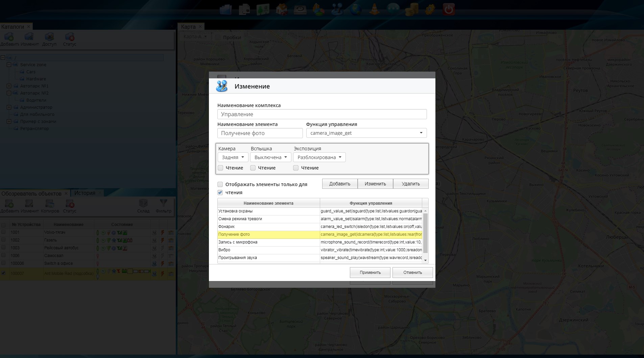Open the Экспозиция dropdown showing Разблокирована
644x358 pixels.
pos(319,157)
